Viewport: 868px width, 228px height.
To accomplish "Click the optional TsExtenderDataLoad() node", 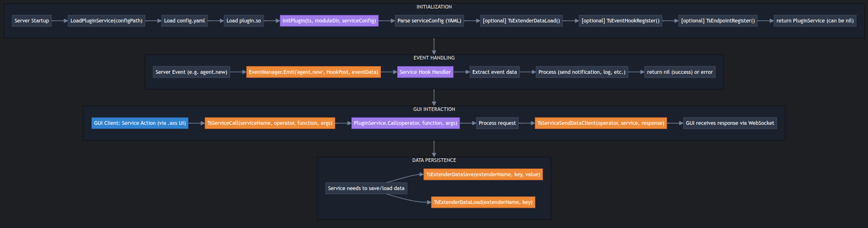I will pos(521,21).
